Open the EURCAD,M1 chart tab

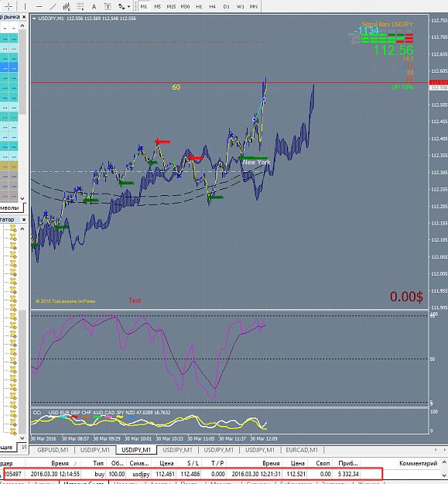tap(302, 450)
